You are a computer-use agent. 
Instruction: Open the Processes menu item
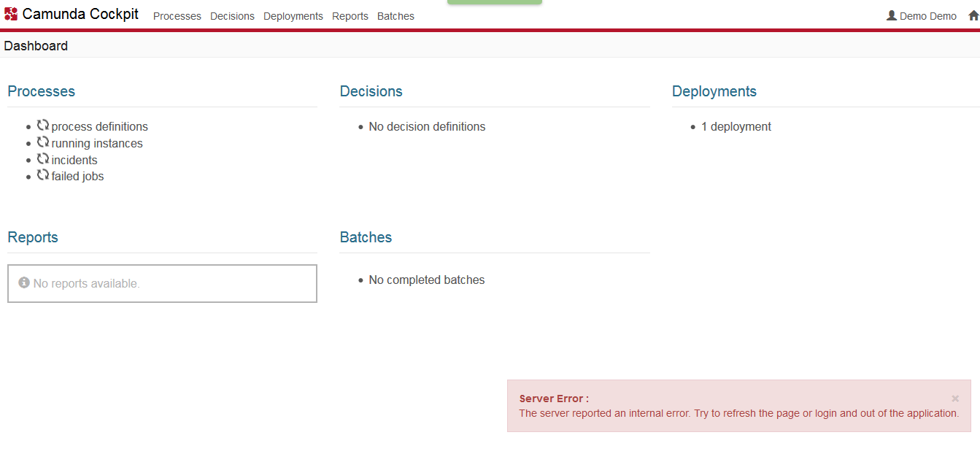pyautogui.click(x=177, y=16)
